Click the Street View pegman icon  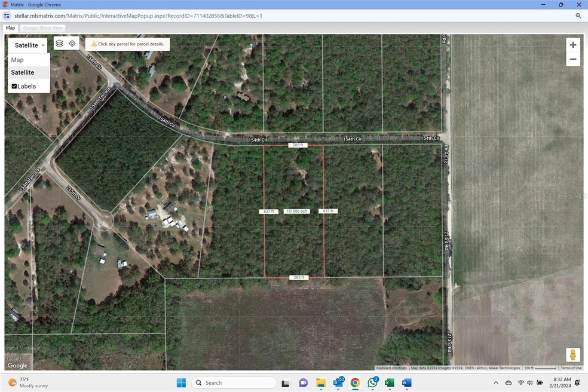(x=572, y=355)
